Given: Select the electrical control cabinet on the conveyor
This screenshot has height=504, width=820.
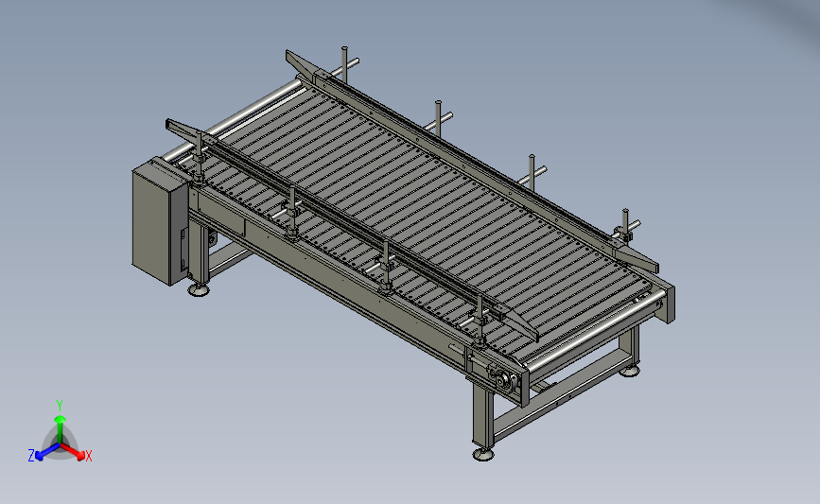Looking at the screenshot, I should 159,222.
